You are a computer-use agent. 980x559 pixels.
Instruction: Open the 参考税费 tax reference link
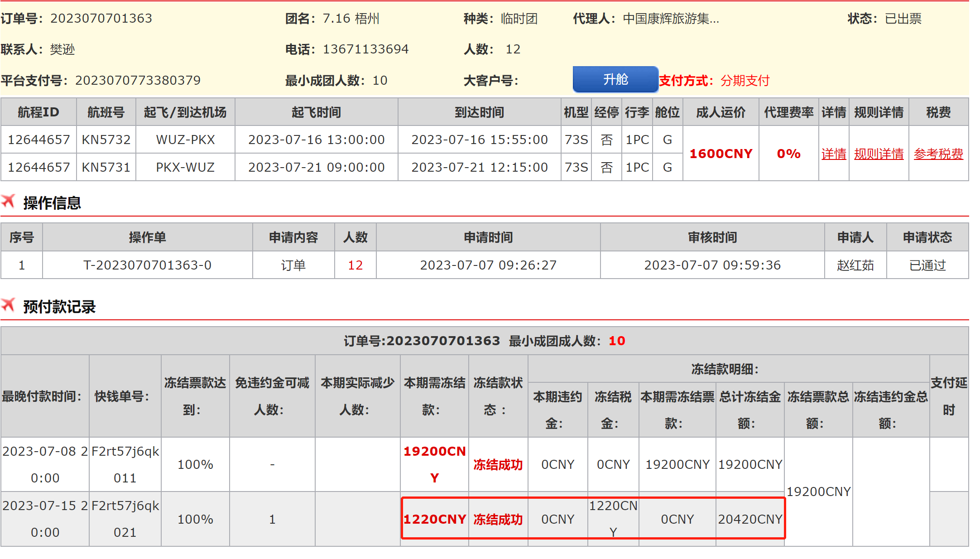point(938,154)
